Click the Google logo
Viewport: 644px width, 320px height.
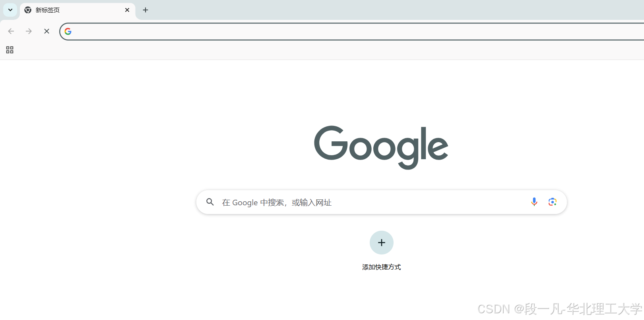coord(381,147)
